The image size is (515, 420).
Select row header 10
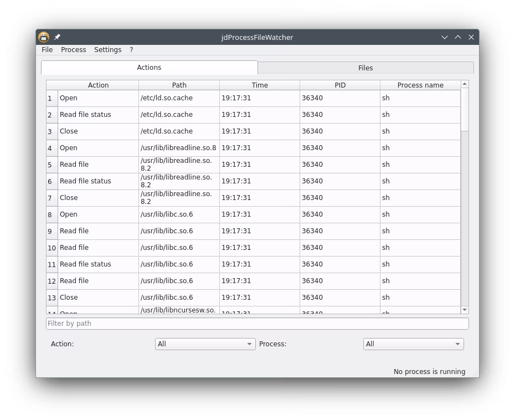click(52, 248)
